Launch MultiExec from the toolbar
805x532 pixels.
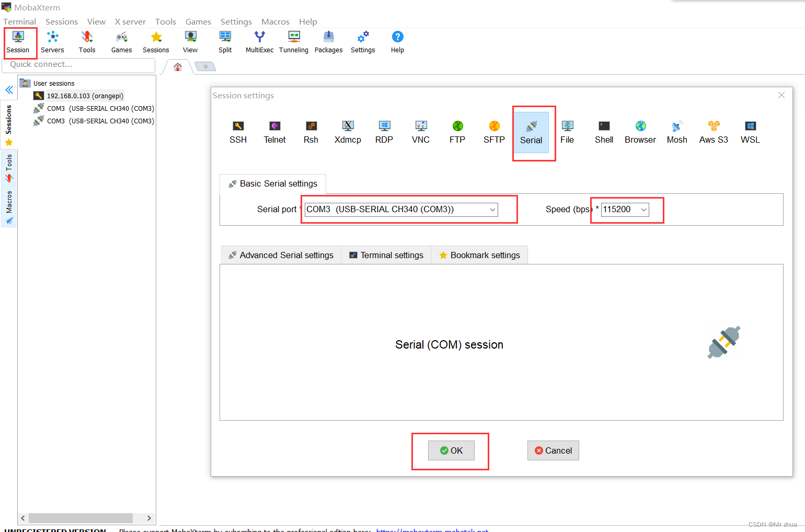260,42
